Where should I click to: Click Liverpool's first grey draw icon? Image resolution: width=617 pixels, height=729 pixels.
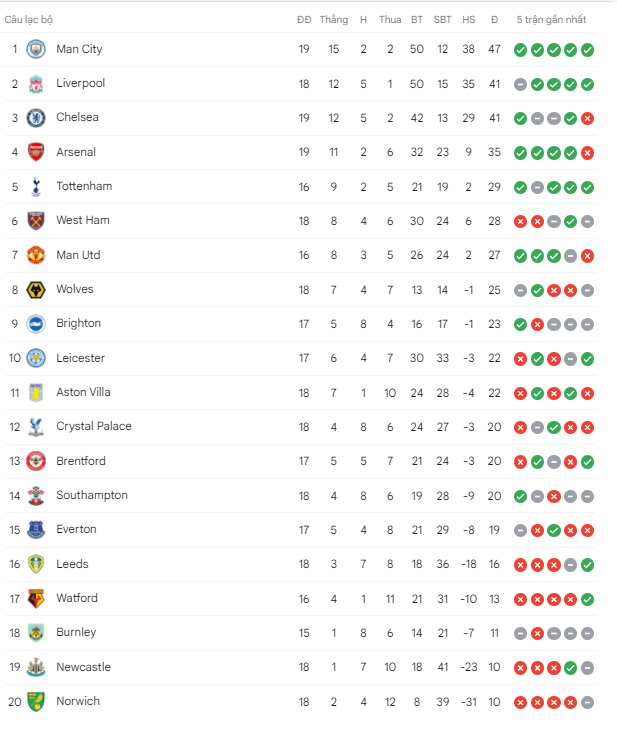coord(520,85)
